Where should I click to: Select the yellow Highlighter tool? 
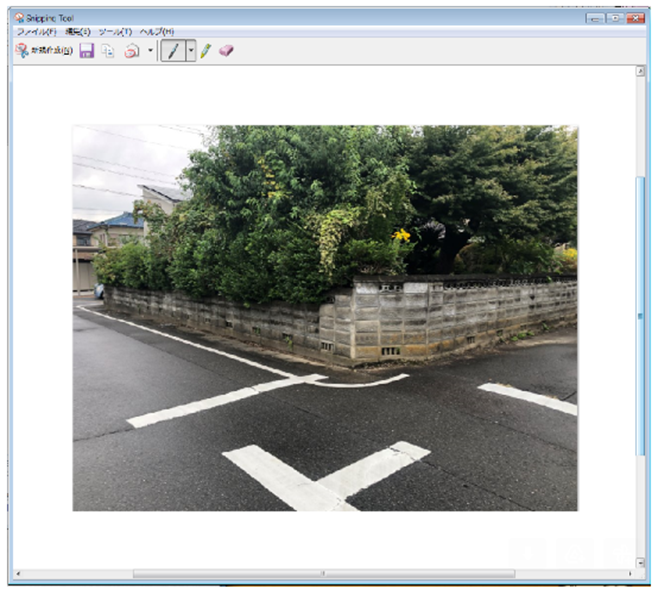tap(206, 51)
